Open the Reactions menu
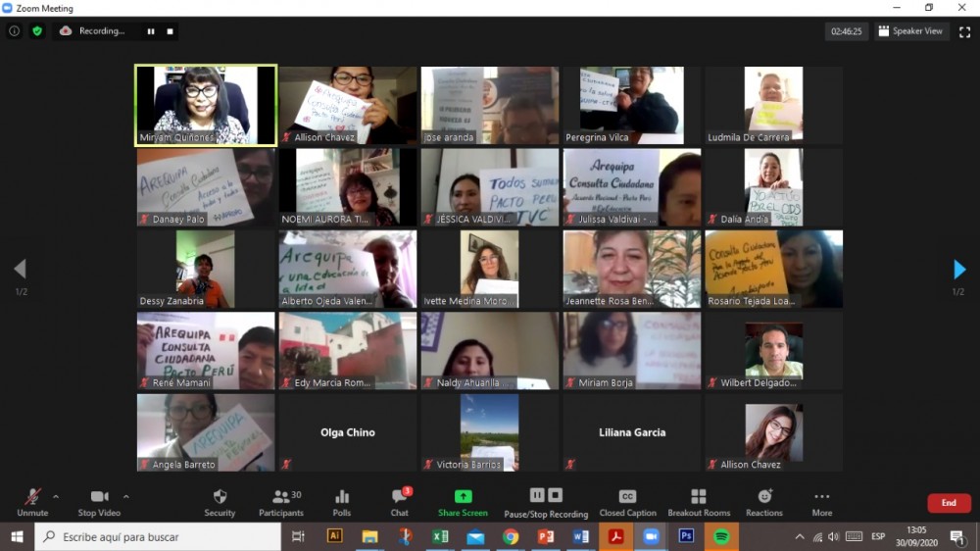980x551 pixels. [764, 497]
